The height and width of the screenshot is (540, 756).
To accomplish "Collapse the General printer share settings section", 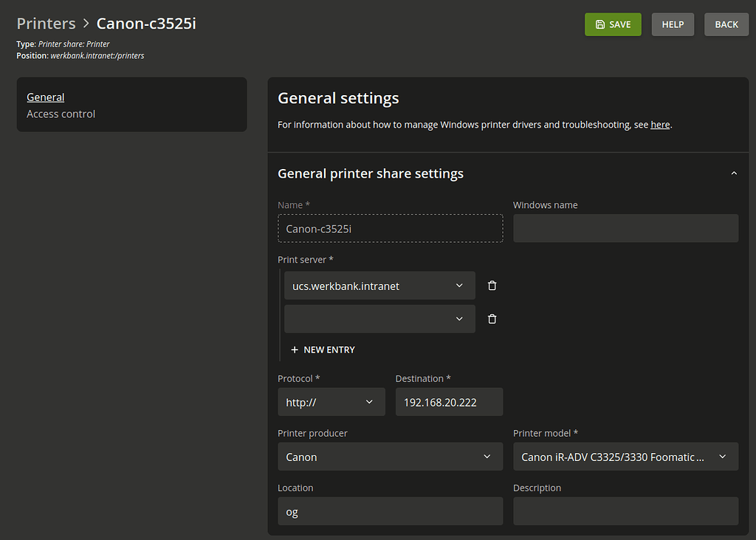I will point(734,173).
